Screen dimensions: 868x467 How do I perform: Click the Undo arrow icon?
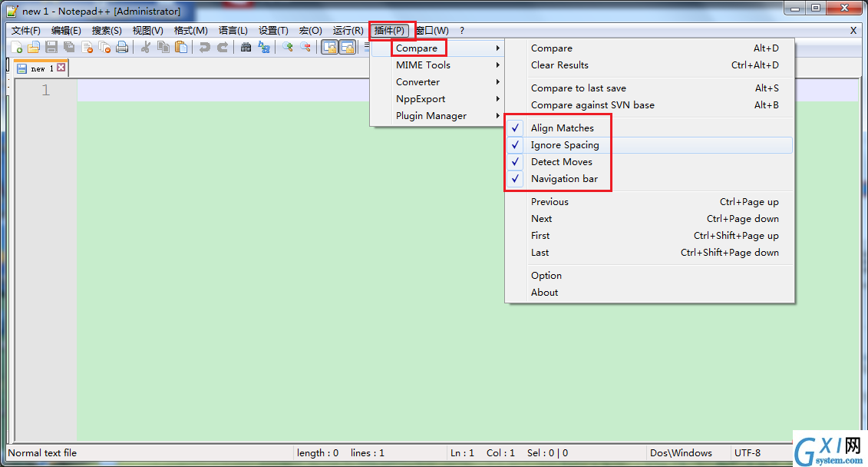[x=205, y=48]
